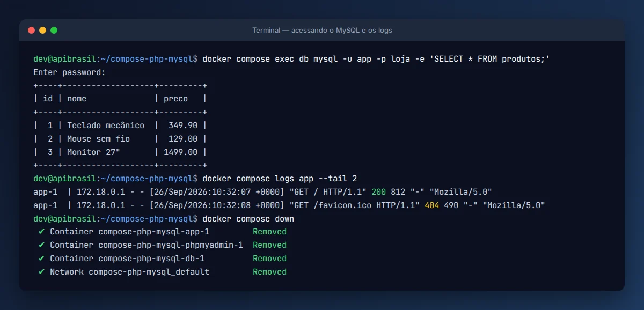644x310 pixels.
Task: Click the green 200 status code
Action: [378, 192]
